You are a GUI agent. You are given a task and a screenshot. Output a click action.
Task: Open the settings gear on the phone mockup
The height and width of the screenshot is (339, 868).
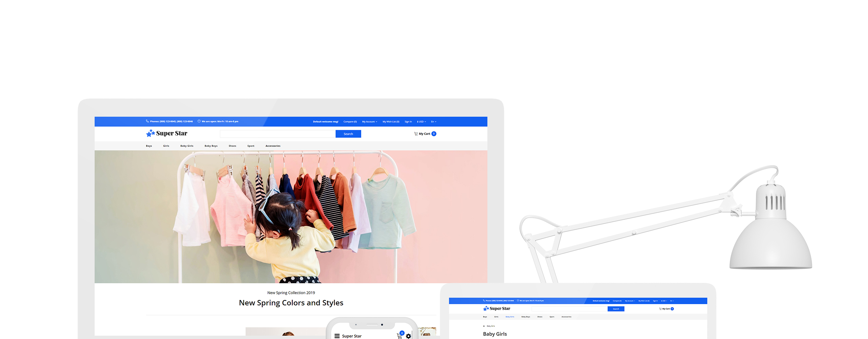pyautogui.click(x=408, y=336)
